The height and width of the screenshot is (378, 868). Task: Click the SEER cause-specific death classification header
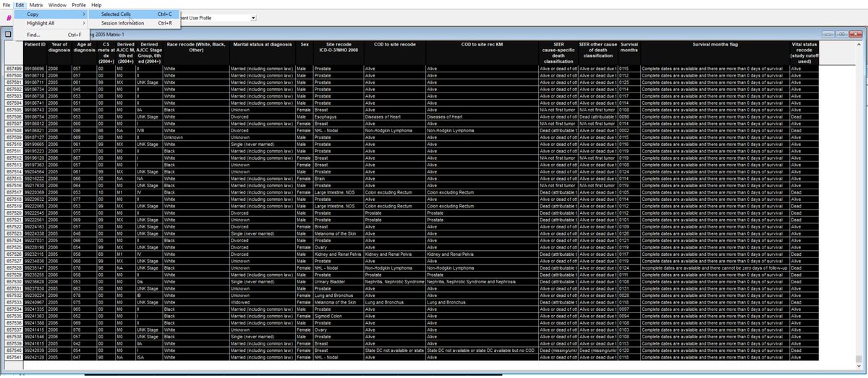click(560, 53)
